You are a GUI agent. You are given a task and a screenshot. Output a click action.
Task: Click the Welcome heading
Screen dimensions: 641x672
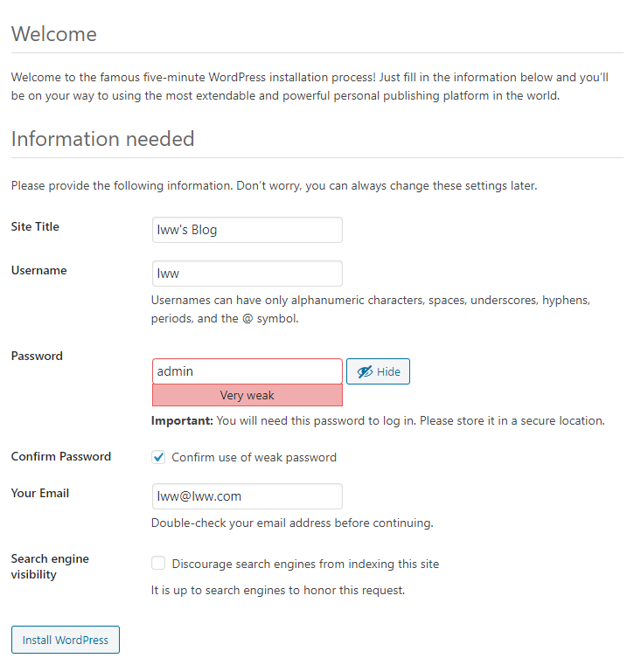pos(54,34)
